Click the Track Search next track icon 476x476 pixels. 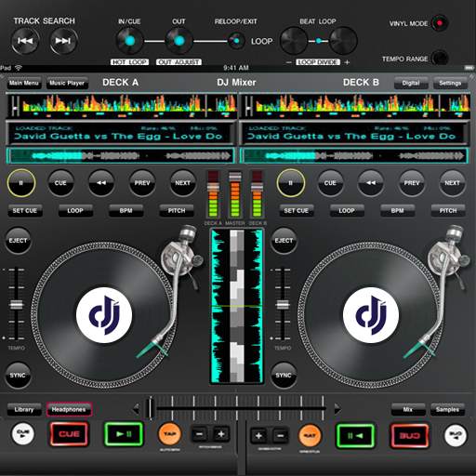(63, 41)
